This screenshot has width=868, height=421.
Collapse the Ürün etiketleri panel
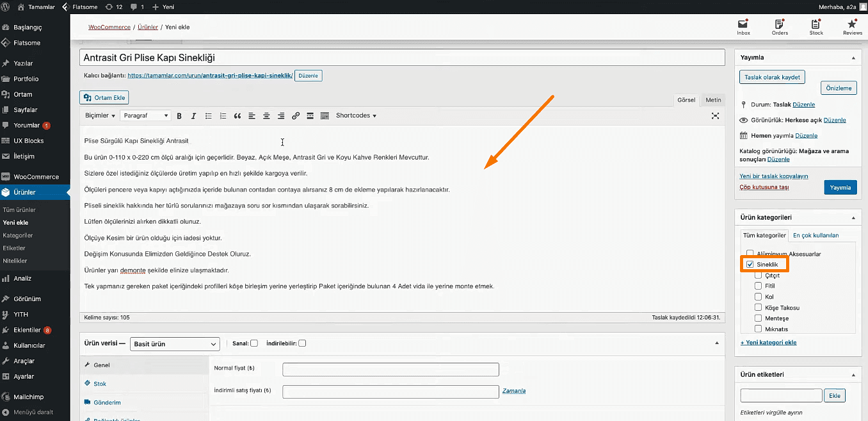pyautogui.click(x=853, y=375)
